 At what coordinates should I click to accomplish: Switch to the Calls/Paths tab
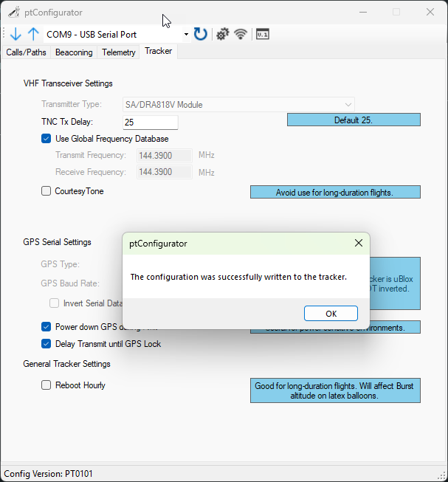[26, 52]
